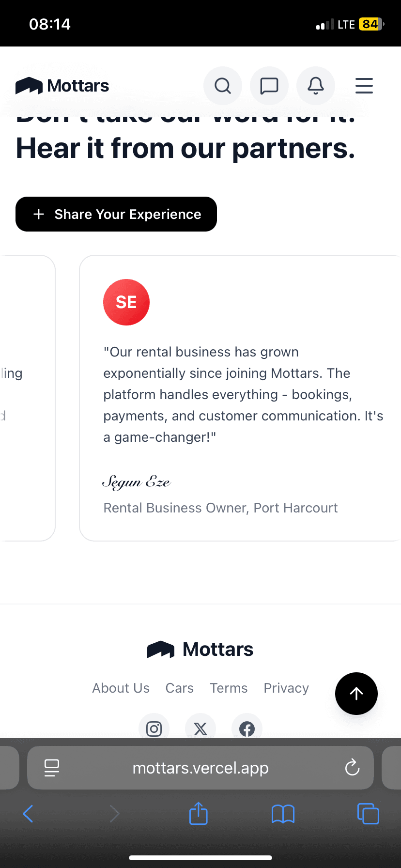Visit the Instagram social icon
Screen dimensions: 401x868
click(x=154, y=728)
